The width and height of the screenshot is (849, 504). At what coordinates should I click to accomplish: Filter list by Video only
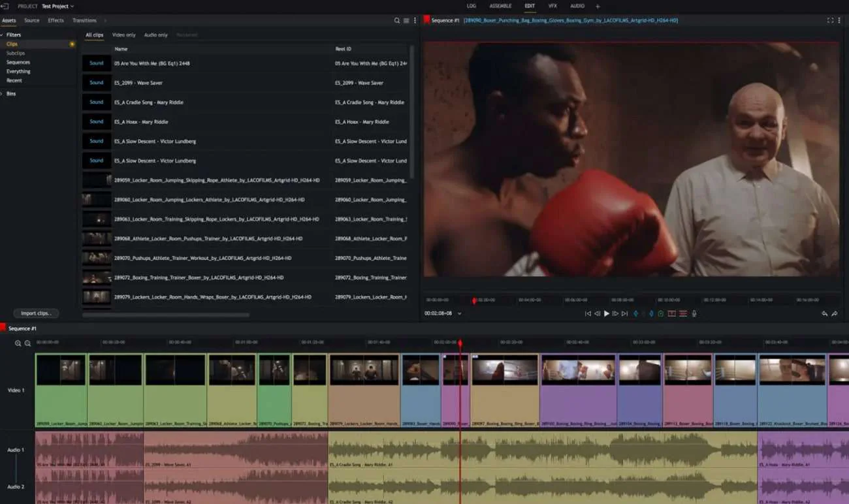click(123, 35)
